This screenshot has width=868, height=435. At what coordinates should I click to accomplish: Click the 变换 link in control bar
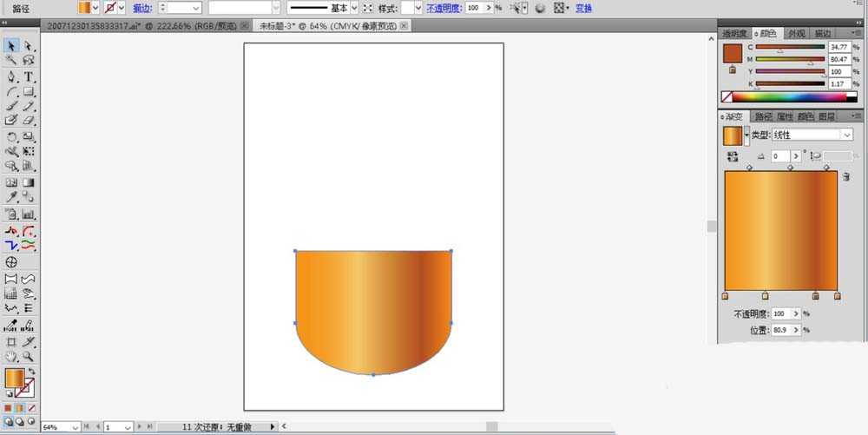[x=583, y=9]
